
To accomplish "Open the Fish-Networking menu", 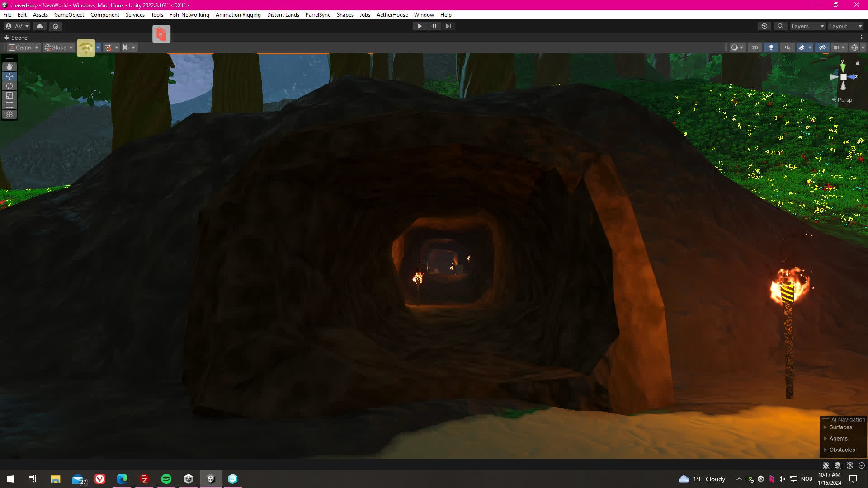I will coord(189,15).
